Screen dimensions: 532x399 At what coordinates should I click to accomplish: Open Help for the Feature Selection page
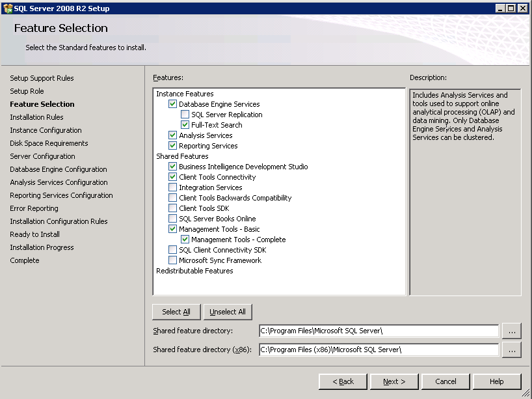(497, 381)
